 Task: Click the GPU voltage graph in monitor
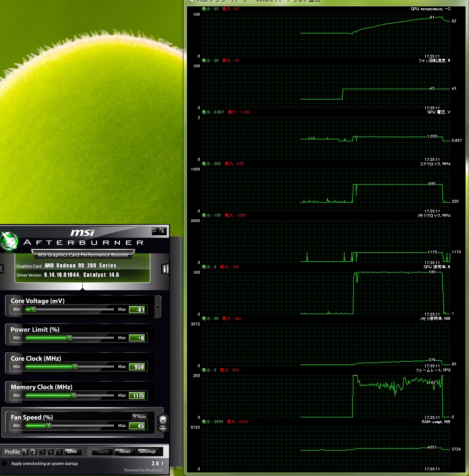326,139
